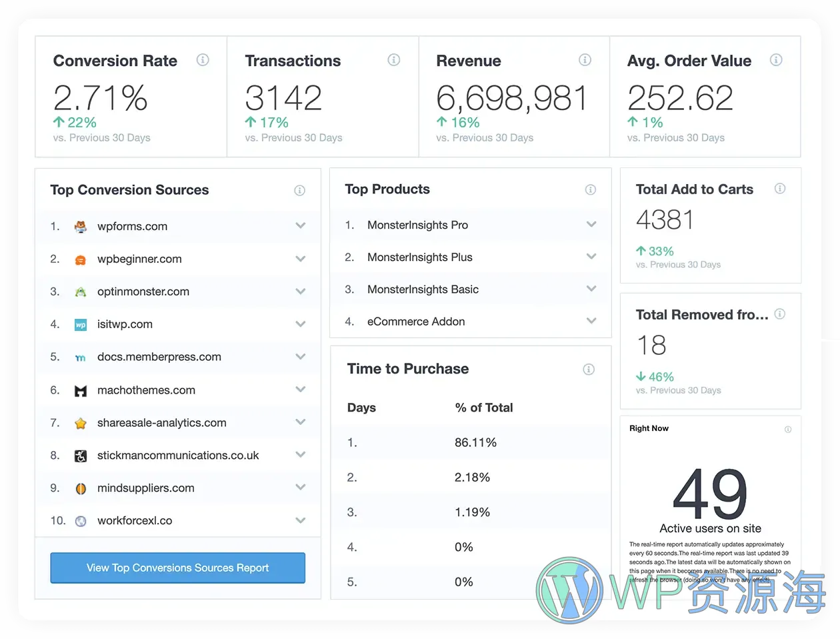
Task: Click the shareasale-analytics.com star favicon
Action: pos(81,424)
